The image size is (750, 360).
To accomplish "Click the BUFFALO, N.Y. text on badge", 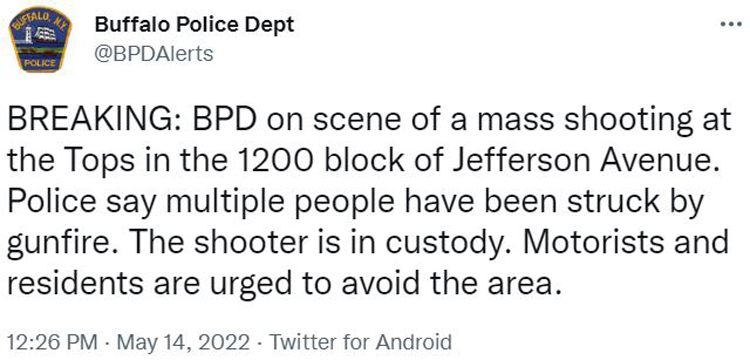I will click(40, 20).
